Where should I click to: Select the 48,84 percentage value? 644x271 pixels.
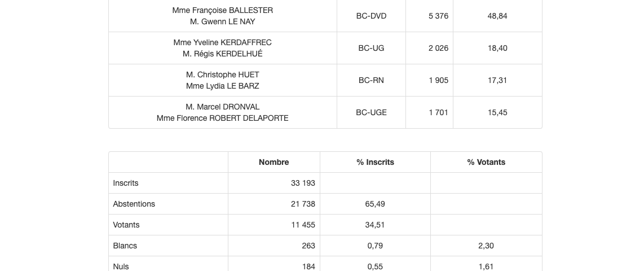pyautogui.click(x=497, y=16)
